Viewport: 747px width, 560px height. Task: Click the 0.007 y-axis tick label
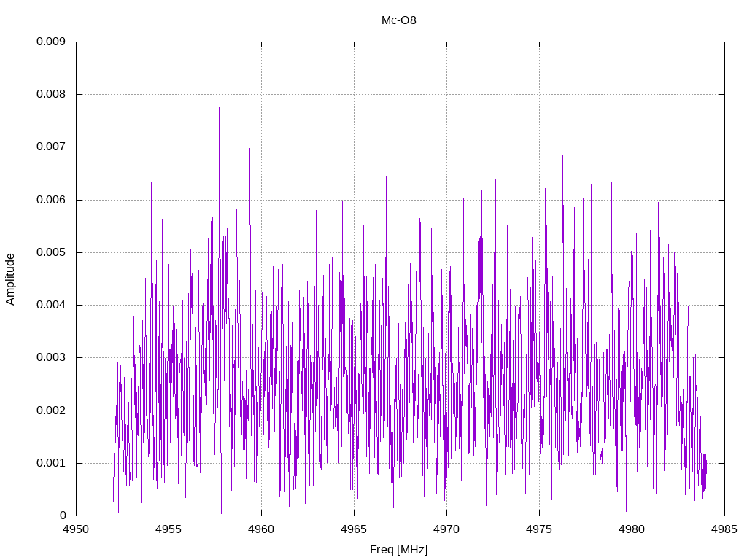[x=51, y=147]
